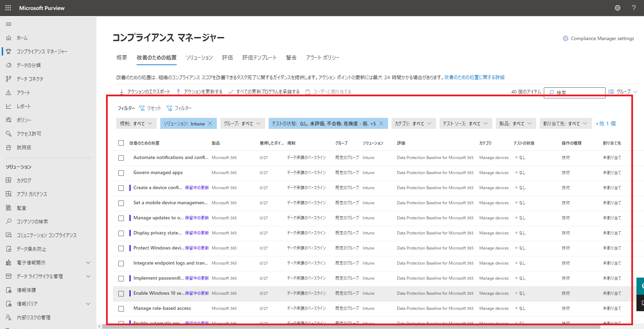Click すべての更新プログラムを承諾する checkmark icon
Image resolution: width=644 pixels, height=329 pixels.
click(x=231, y=92)
